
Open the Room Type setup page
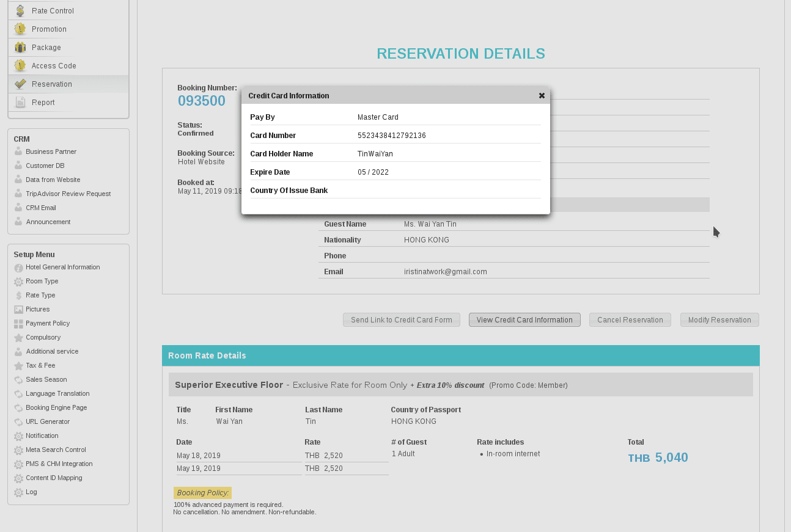pyautogui.click(x=42, y=282)
